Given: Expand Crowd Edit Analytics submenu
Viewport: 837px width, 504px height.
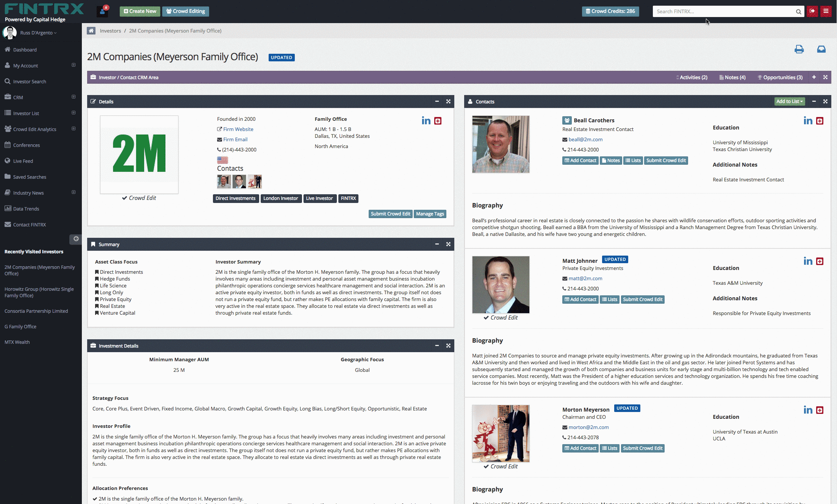Looking at the screenshot, I should (74, 129).
